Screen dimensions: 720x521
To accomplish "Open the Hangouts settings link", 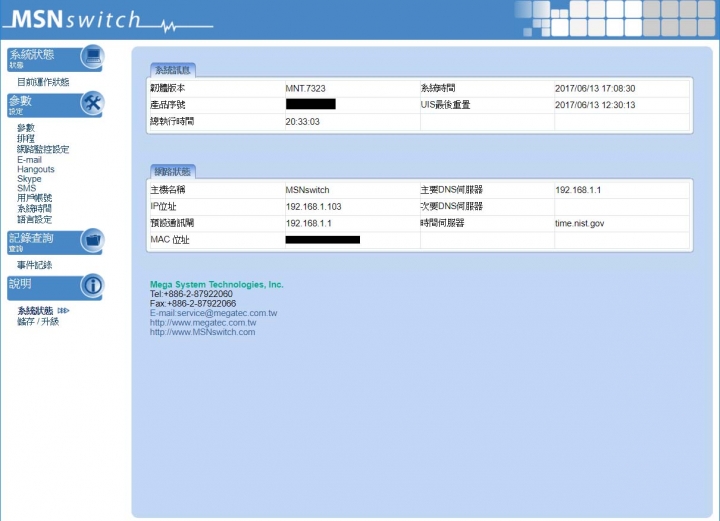I will pyautogui.click(x=36, y=169).
